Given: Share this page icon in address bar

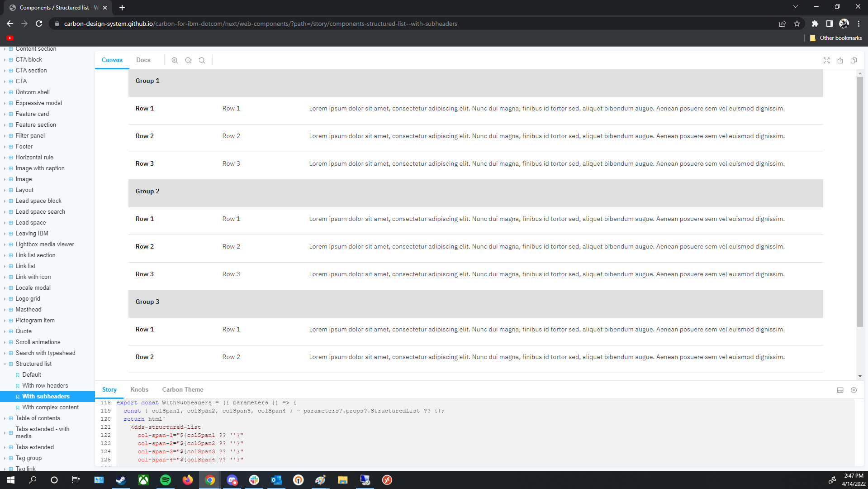Looking at the screenshot, I should pyautogui.click(x=783, y=24).
